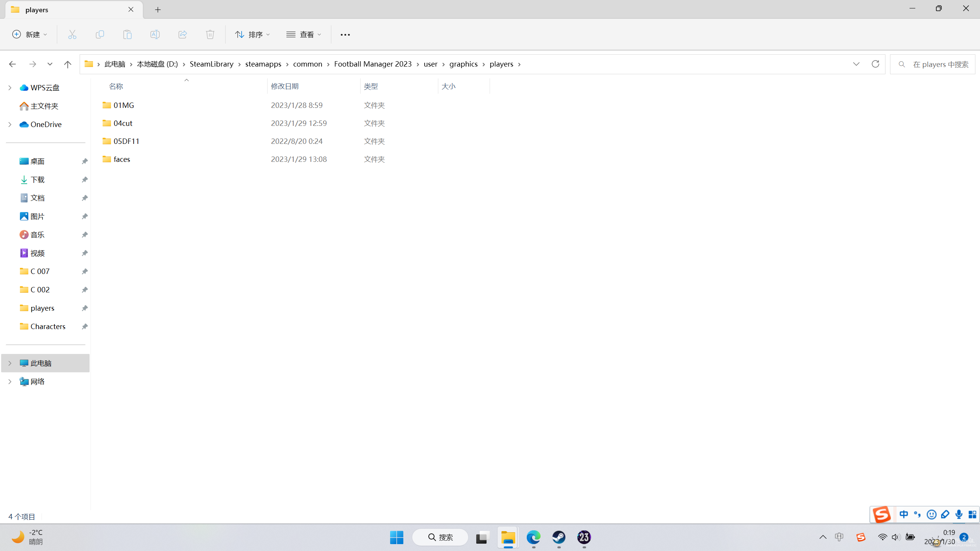Show hidden system tray icons
This screenshot has height=551, width=980.
coord(823,537)
